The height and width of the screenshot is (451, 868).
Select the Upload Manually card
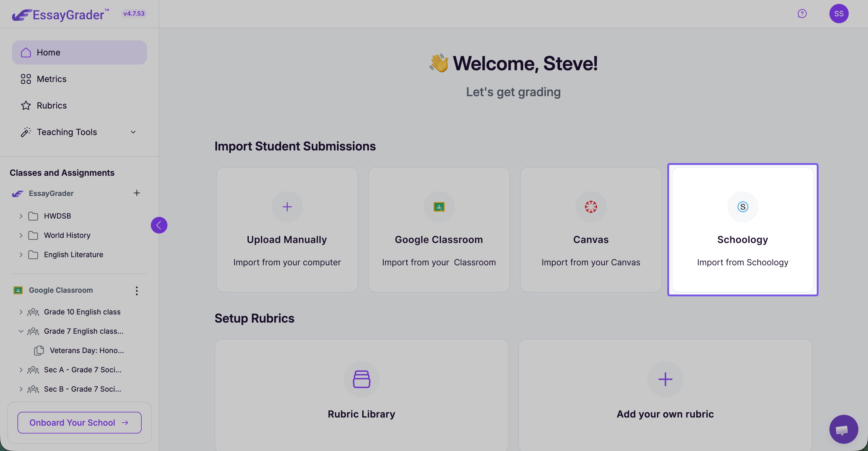(287, 229)
